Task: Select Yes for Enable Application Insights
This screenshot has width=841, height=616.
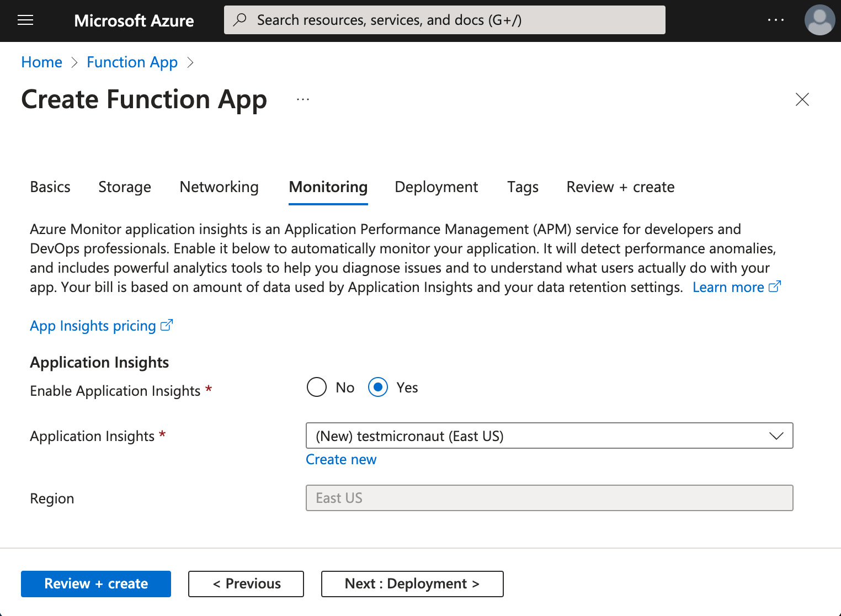Action: [x=378, y=387]
